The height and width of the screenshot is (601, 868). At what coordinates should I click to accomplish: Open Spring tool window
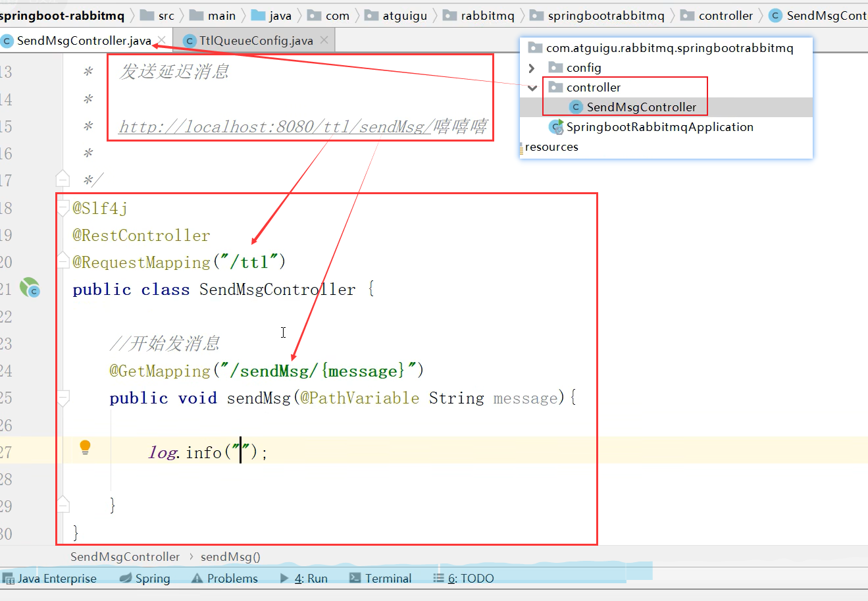click(x=145, y=579)
